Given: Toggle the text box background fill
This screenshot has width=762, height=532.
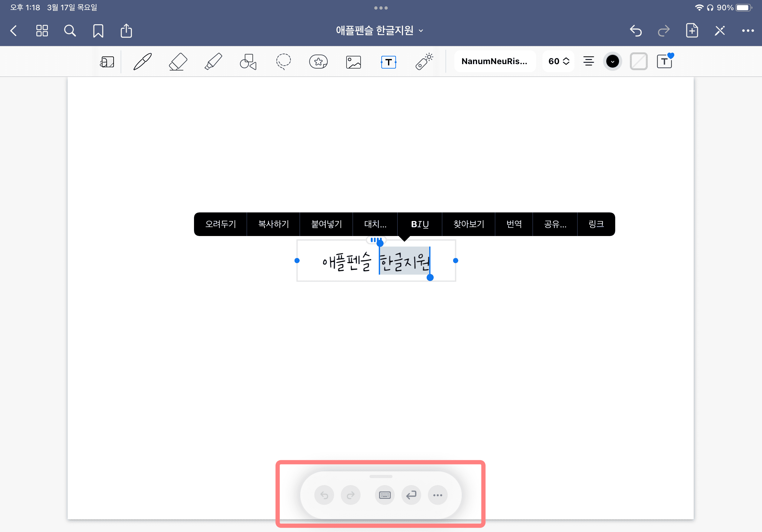Looking at the screenshot, I should click(x=639, y=61).
